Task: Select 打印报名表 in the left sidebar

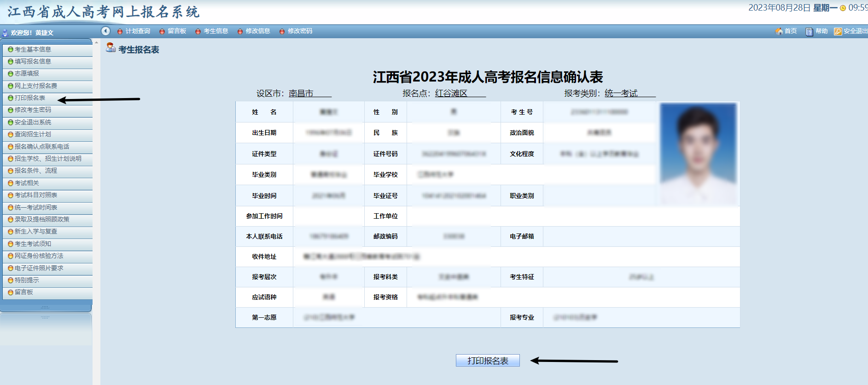Action: pyautogui.click(x=30, y=98)
